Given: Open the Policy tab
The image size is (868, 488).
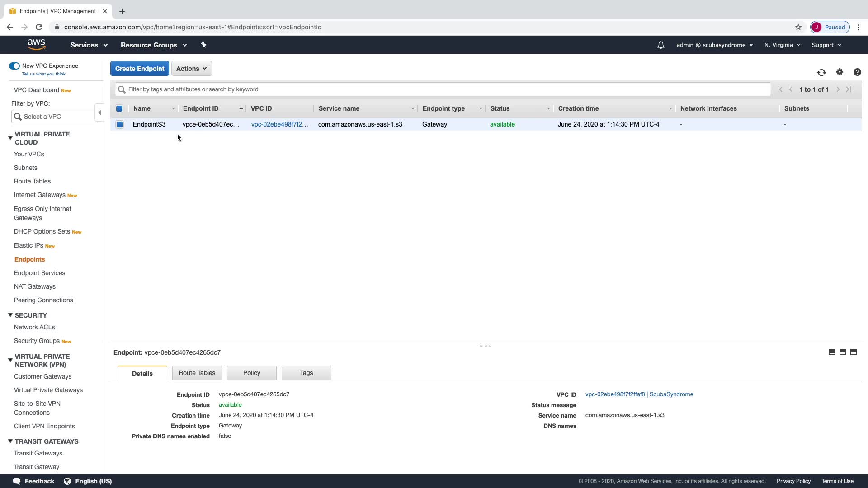Looking at the screenshot, I should coord(251,373).
